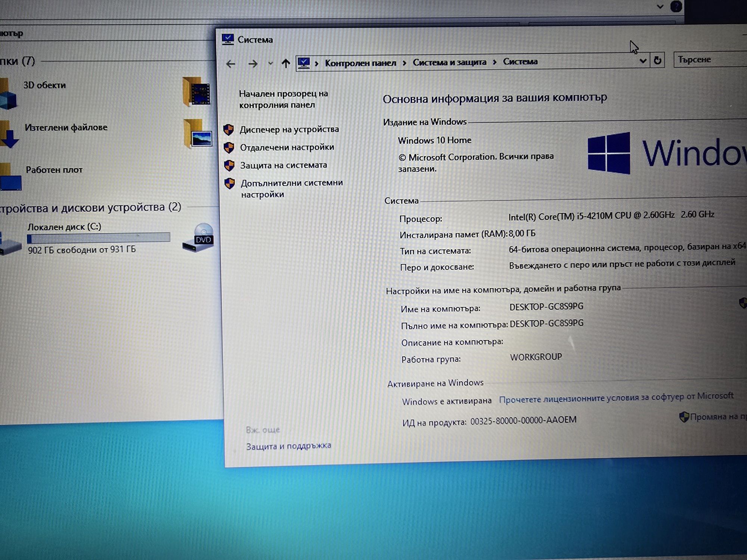This screenshot has height=560, width=747.
Task: Open Отдалечени настройки link
Action: point(287,147)
